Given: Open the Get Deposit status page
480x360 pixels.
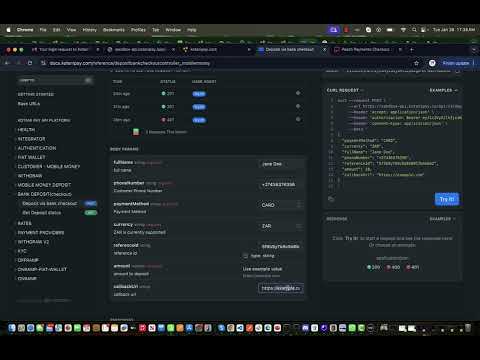Looking at the screenshot, I should (42, 213).
